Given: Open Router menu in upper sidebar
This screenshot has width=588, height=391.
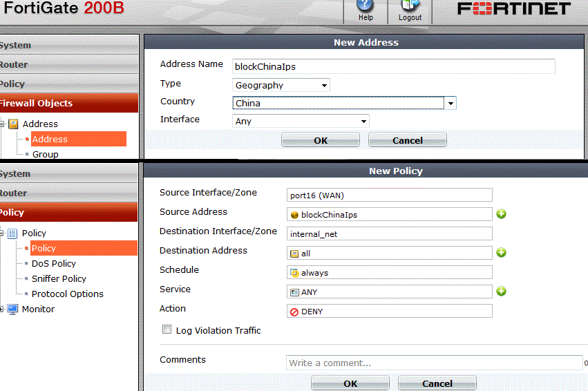Looking at the screenshot, I should coord(69,64).
